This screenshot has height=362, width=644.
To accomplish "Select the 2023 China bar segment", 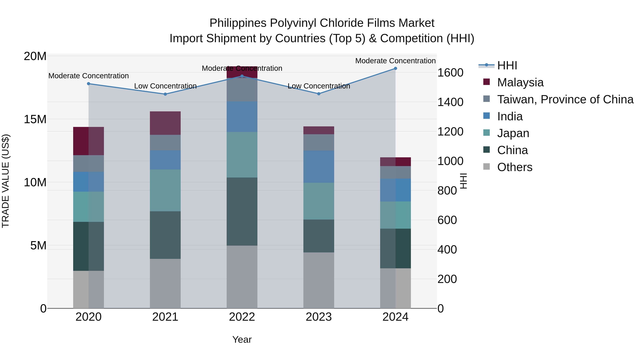I will pyautogui.click(x=319, y=236).
